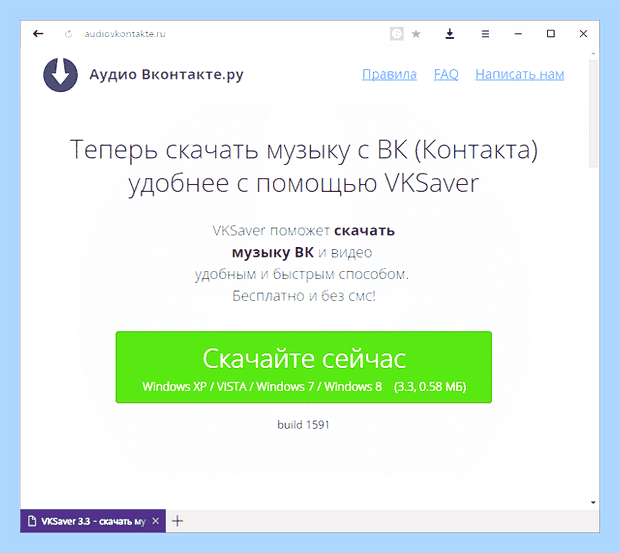Open the browser hamburger menu
Screen dimensions: 620x553
485,34
